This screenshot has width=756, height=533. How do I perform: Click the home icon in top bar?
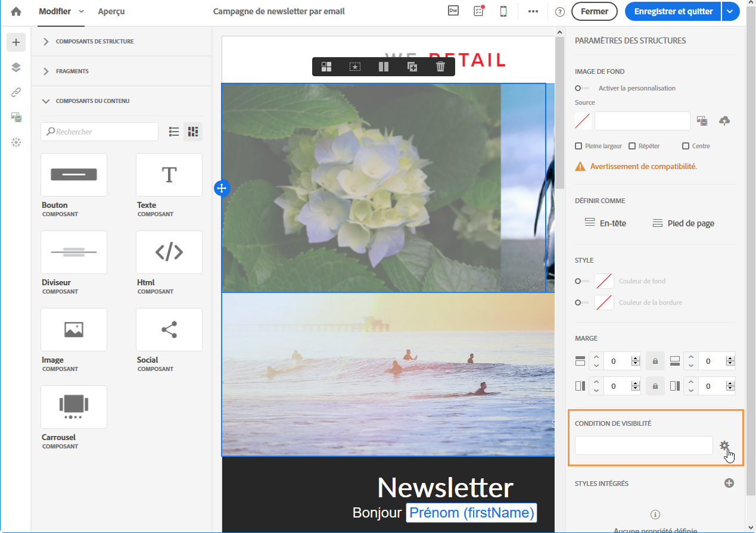[16, 11]
